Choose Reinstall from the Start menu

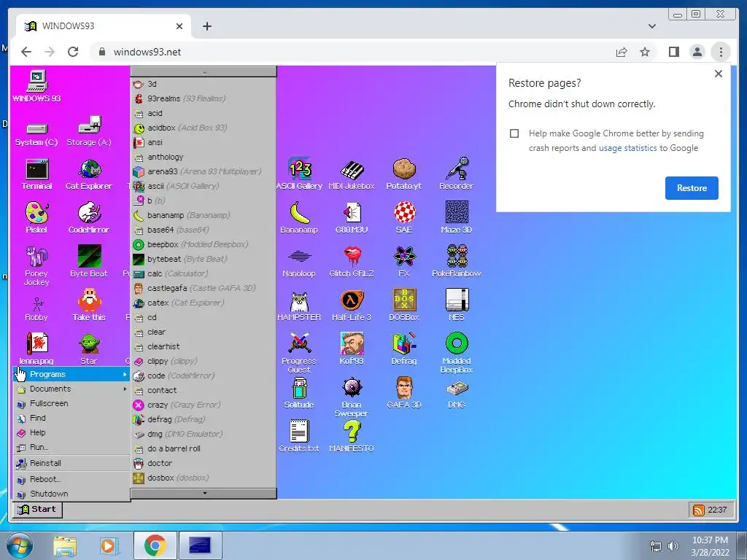[71, 463]
